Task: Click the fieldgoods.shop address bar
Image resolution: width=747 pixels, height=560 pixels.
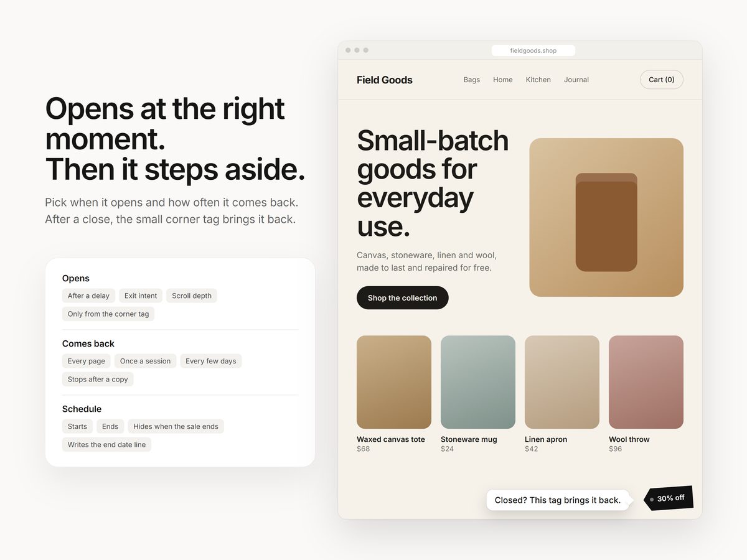Action: (533, 50)
